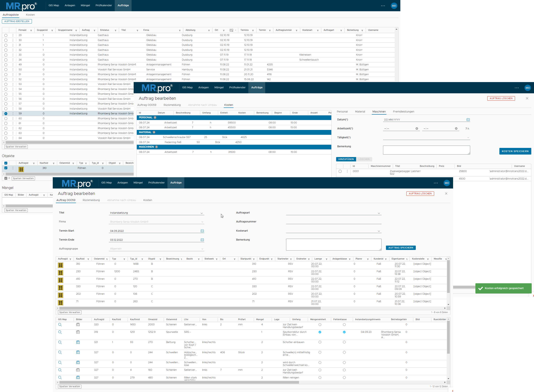The height and width of the screenshot is (392, 534).
Task: Click the track icon in the Kaufsid 230 row
Action: [x=61, y=273]
